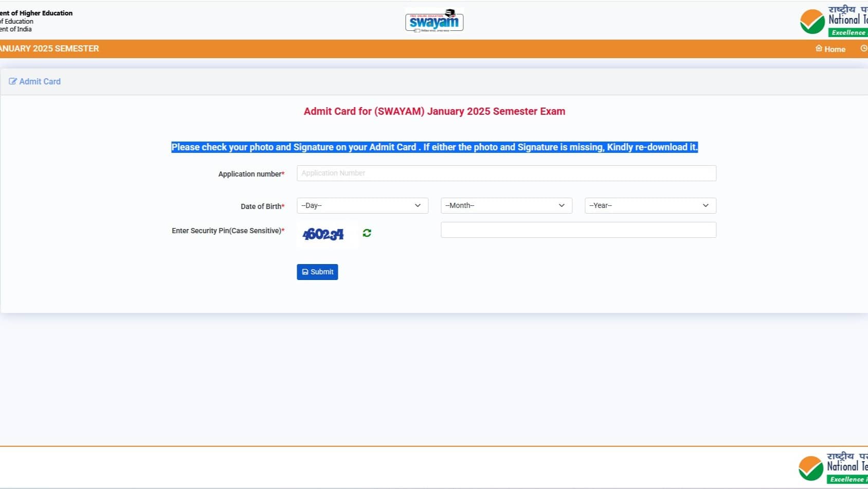868x489 pixels.
Task: Open the Day dropdown
Action: click(362, 205)
